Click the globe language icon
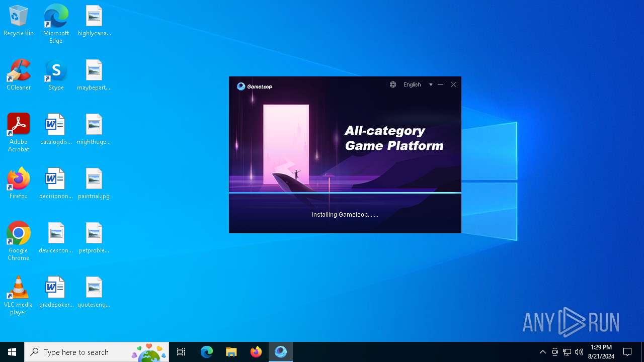This screenshot has height=362, width=644. pyautogui.click(x=393, y=84)
